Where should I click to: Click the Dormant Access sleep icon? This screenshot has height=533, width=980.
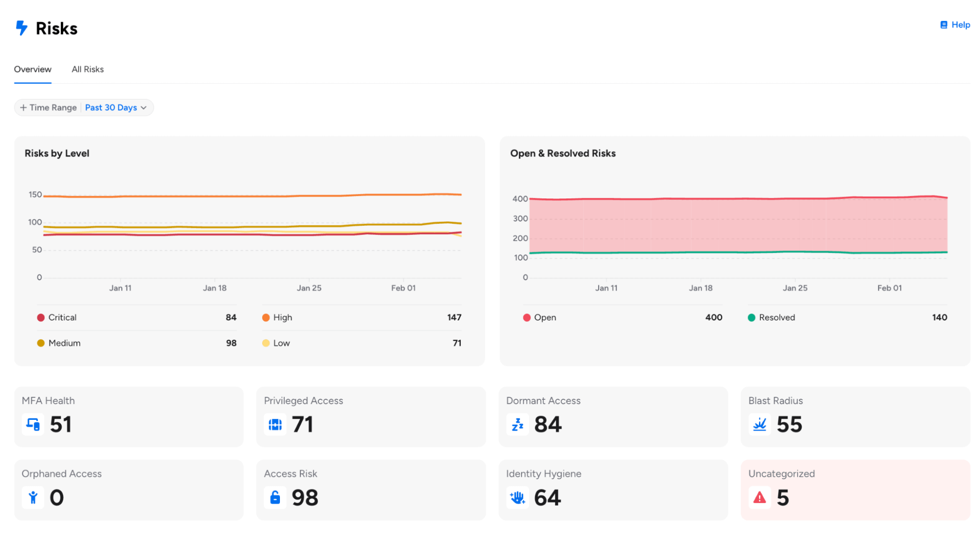click(517, 424)
